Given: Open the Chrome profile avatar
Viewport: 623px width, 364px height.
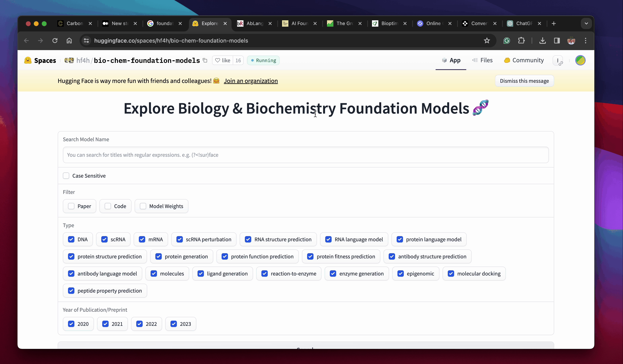Looking at the screenshot, I should click(571, 41).
